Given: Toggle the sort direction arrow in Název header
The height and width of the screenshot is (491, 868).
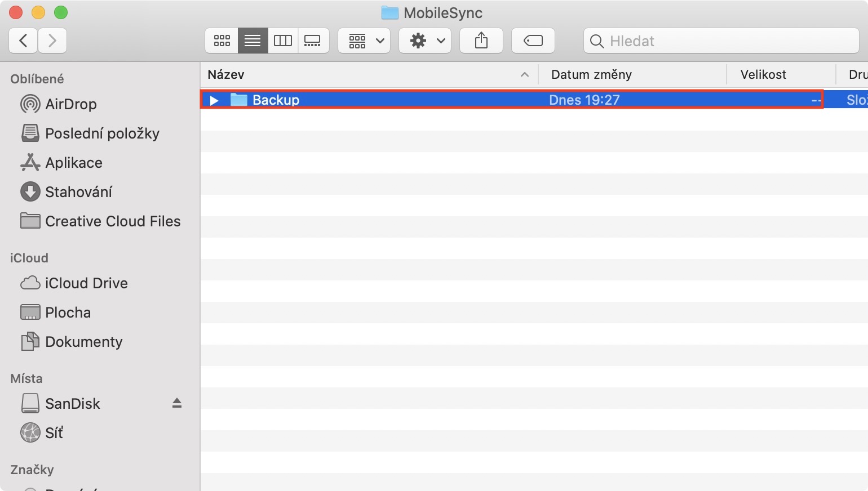Looking at the screenshot, I should click(525, 74).
